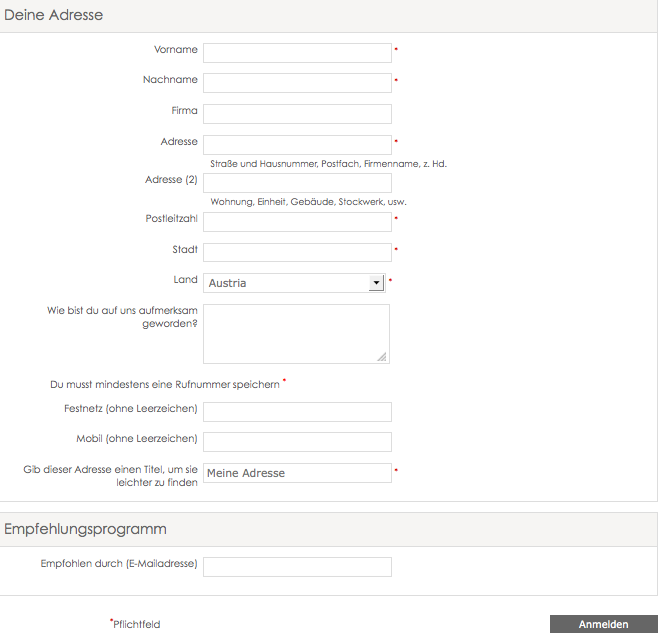Select the Stadt text field
The image size is (666, 637).
297,252
